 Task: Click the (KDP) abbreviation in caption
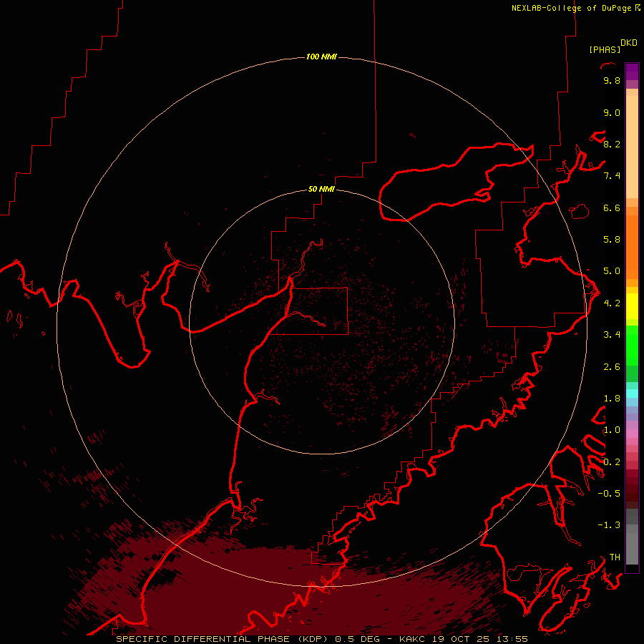click(x=313, y=639)
